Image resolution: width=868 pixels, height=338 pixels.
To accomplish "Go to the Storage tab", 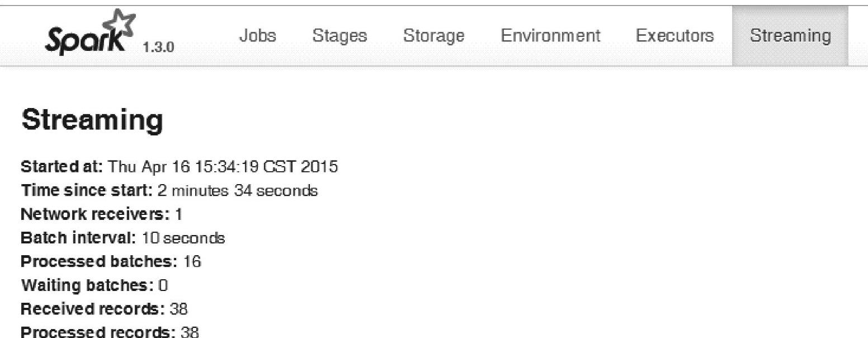I will [x=433, y=36].
